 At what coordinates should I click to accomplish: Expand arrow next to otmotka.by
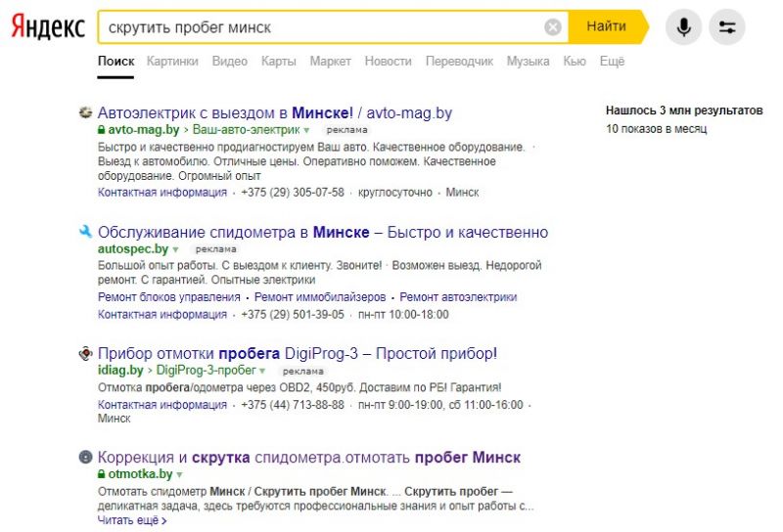coord(179,474)
